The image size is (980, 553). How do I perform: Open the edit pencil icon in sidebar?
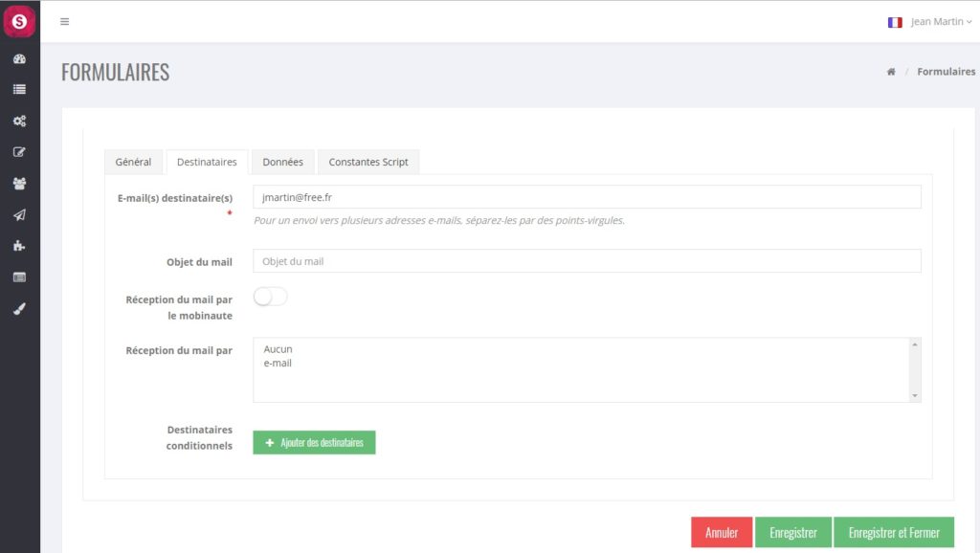[x=19, y=152]
